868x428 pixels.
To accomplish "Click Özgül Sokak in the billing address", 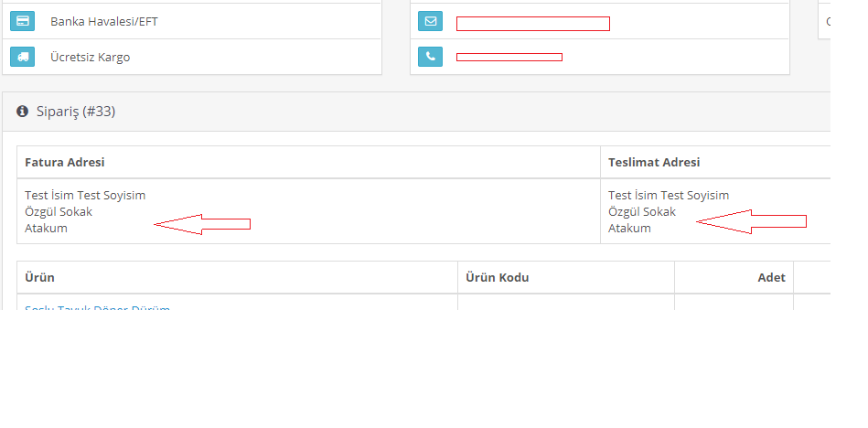I will 59,211.
